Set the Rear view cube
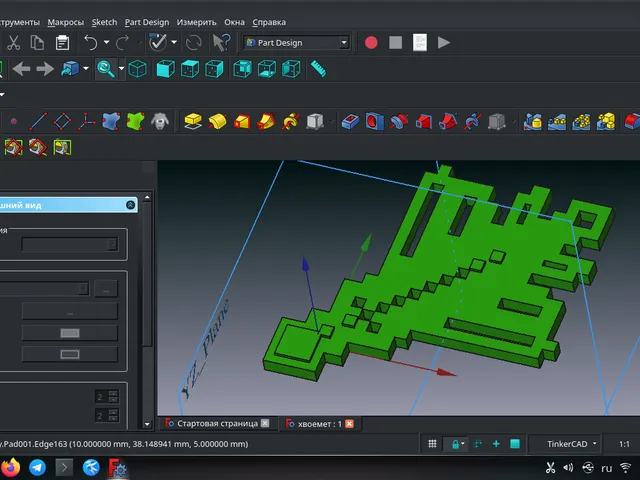 click(242, 69)
